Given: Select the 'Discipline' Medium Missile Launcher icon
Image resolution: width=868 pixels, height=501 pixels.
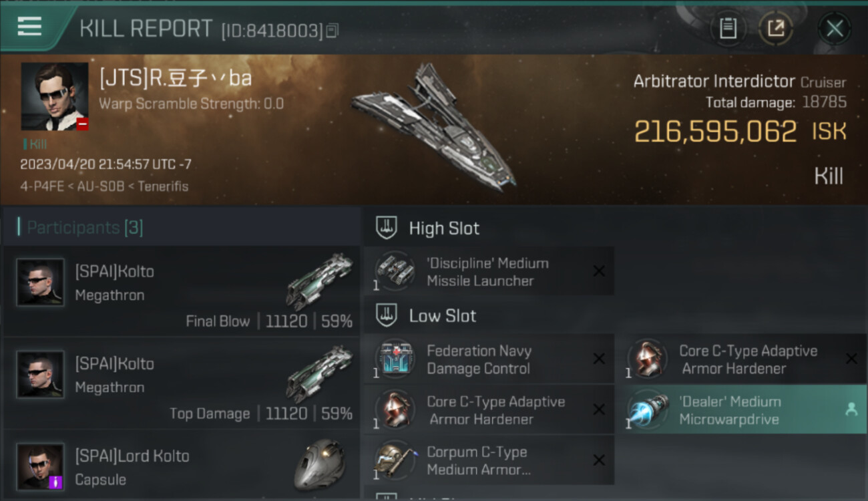Looking at the screenshot, I should 394,272.
